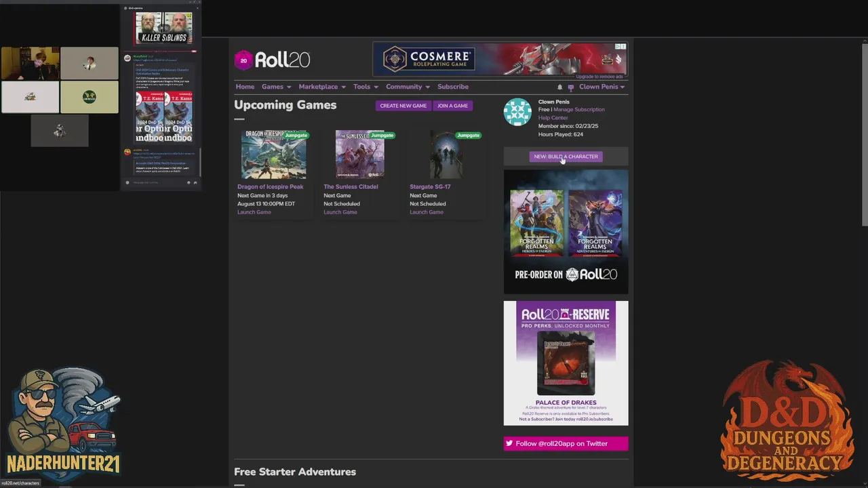The width and height of the screenshot is (868, 488).
Task: Close the Discord chat panel with X
Action: (197, 7)
